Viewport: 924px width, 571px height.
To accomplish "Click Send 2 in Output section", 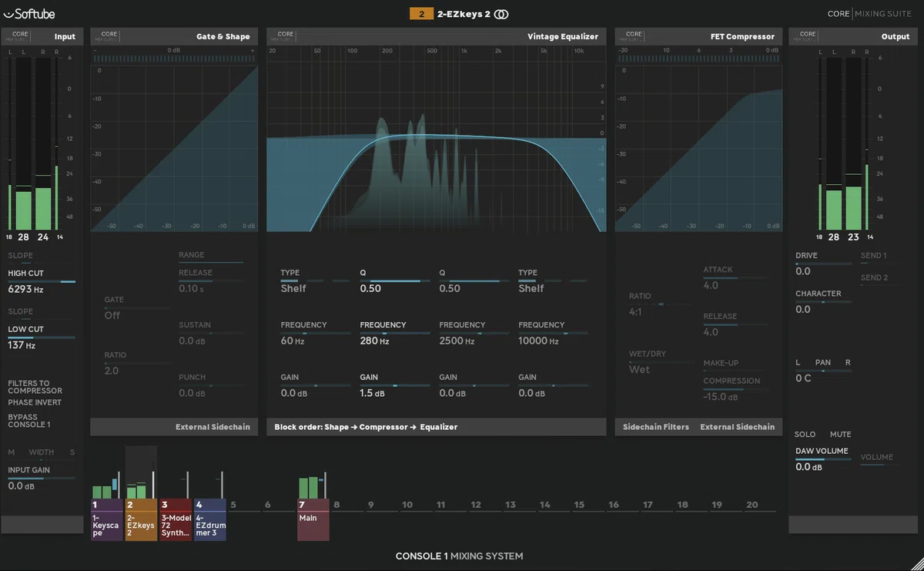I will (x=874, y=277).
